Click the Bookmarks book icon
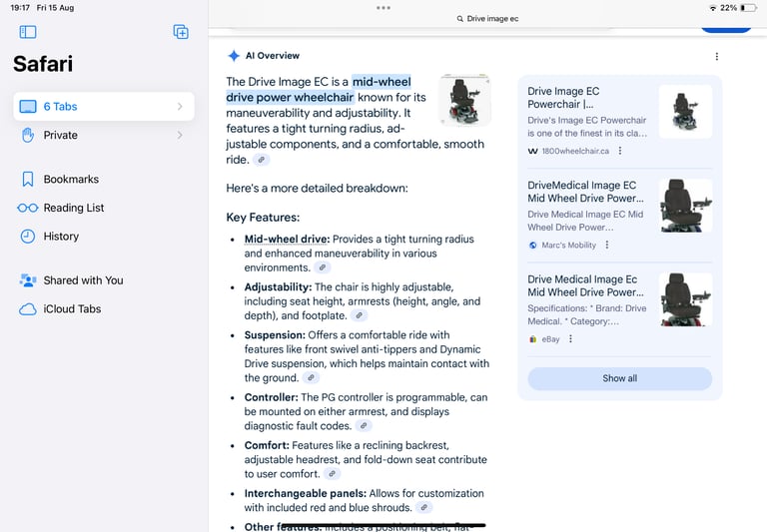Viewport: 767px width, 532px height. click(28, 179)
